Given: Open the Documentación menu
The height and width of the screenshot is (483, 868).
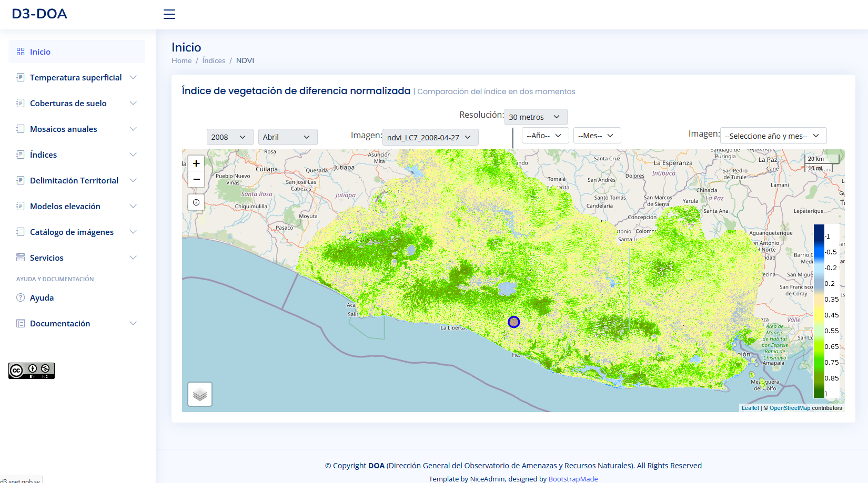Looking at the screenshot, I should tap(77, 323).
